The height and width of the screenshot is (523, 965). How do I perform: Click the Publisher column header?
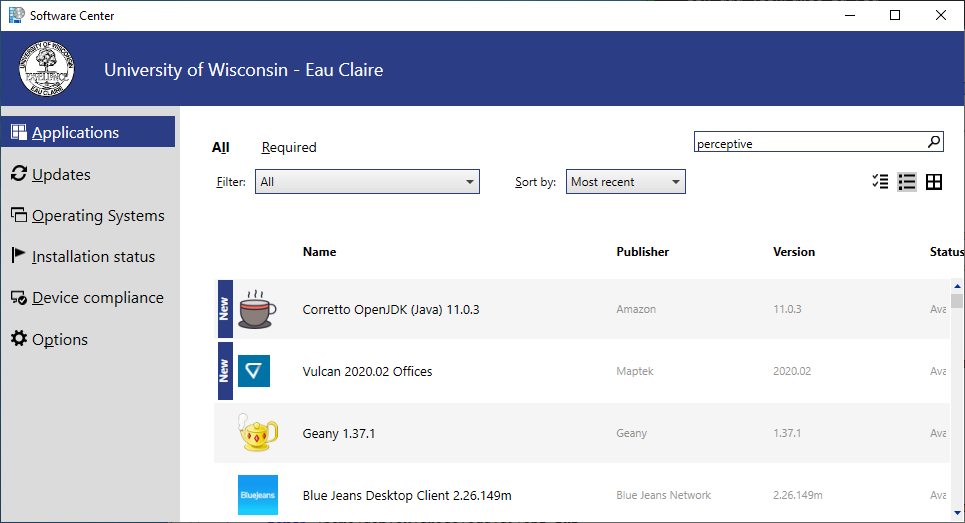642,252
